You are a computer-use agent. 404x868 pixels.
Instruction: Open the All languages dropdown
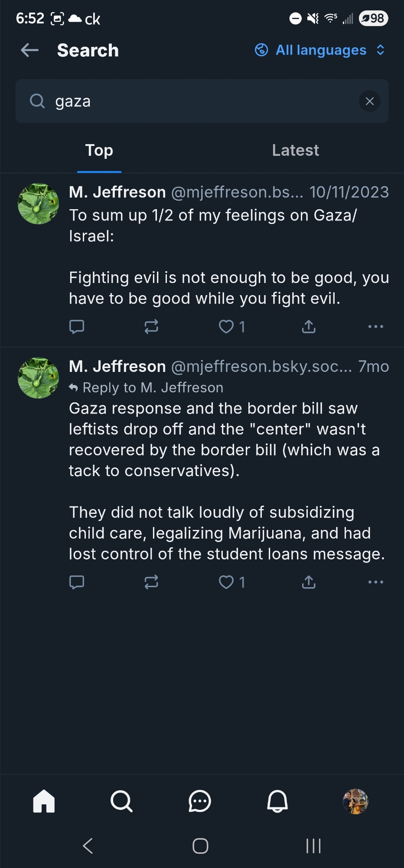click(x=320, y=50)
